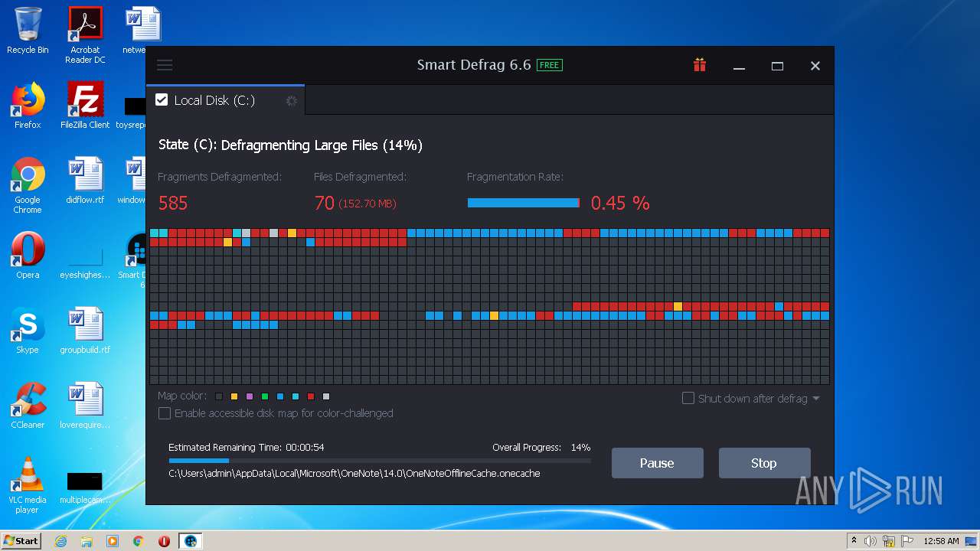Click the Estimated Remaining Time text
The image size is (980, 551).
pyautogui.click(x=247, y=447)
